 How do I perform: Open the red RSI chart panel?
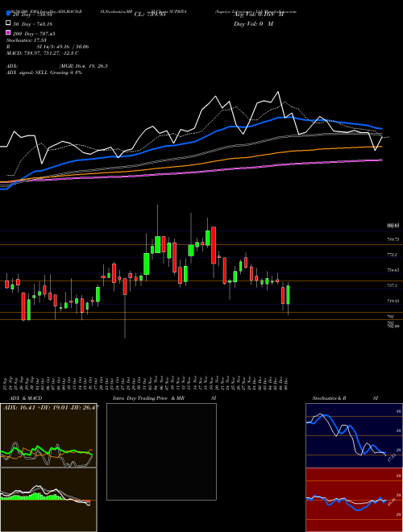pyautogui.click(x=354, y=500)
